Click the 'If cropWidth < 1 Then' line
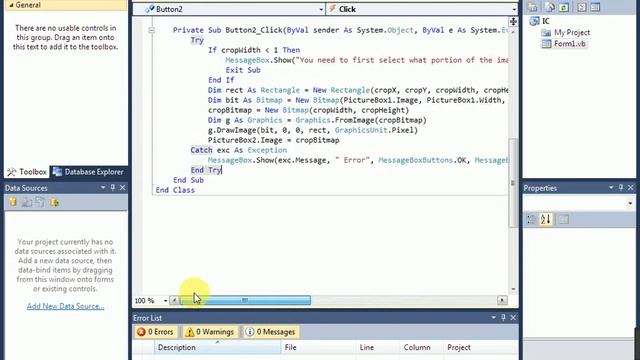 tap(254, 50)
